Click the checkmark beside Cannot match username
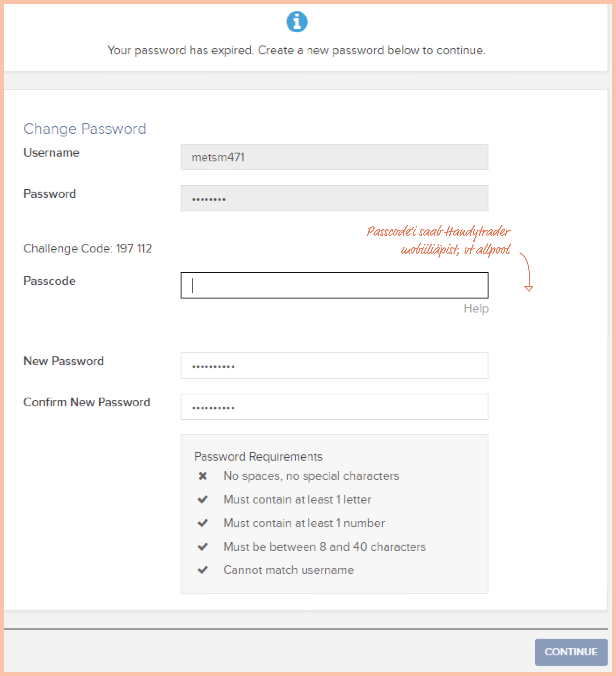 [x=203, y=570]
